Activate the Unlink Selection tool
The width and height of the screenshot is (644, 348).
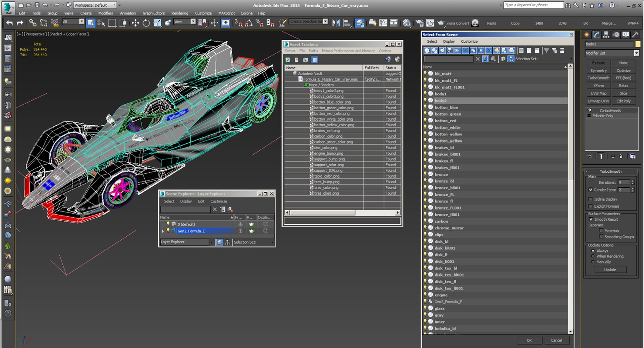pyautogui.click(x=43, y=23)
